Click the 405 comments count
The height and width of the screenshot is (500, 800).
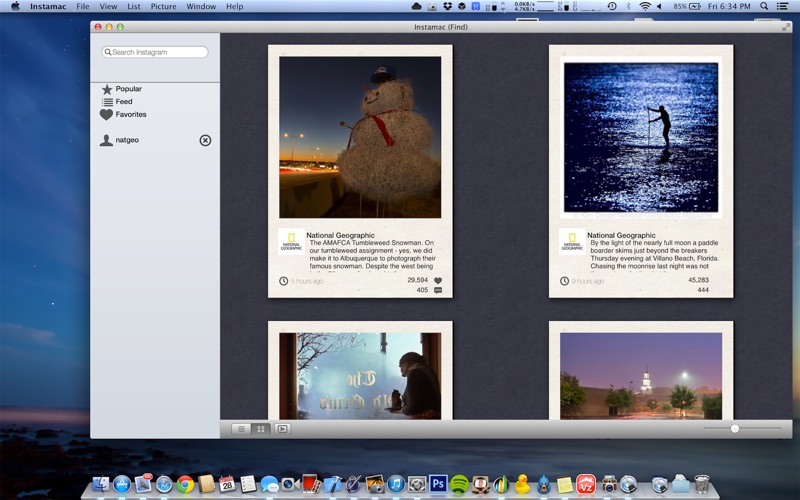[422, 290]
